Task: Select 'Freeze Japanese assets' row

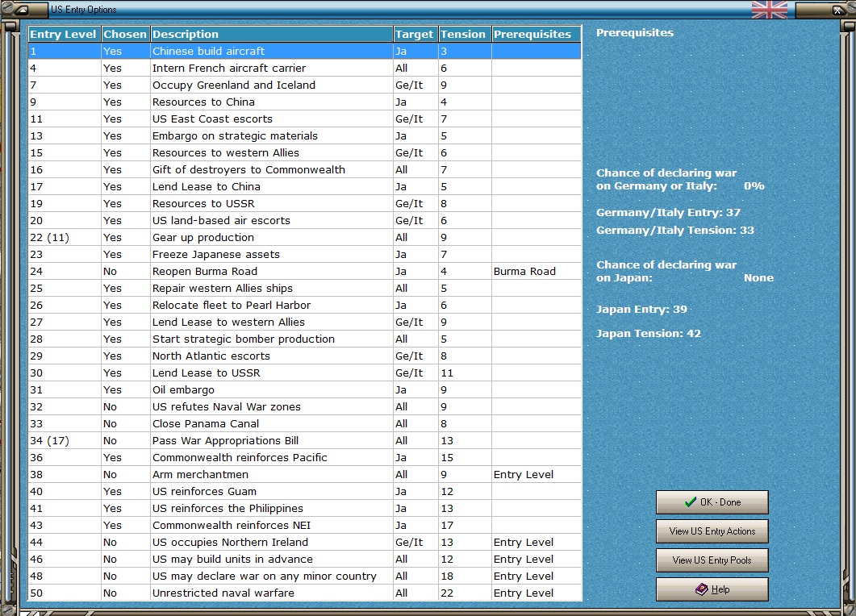Action: (x=305, y=254)
